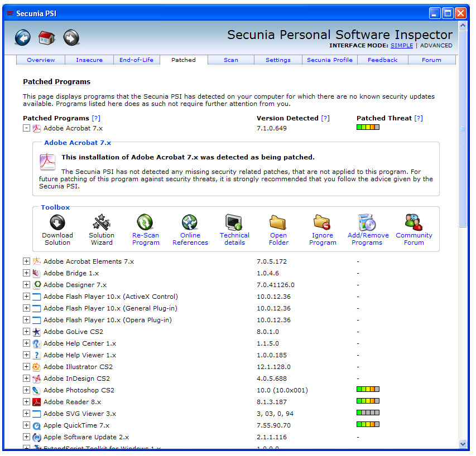Click the Open Folder icon
The image size is (476, 456).
tap(278, 223)
